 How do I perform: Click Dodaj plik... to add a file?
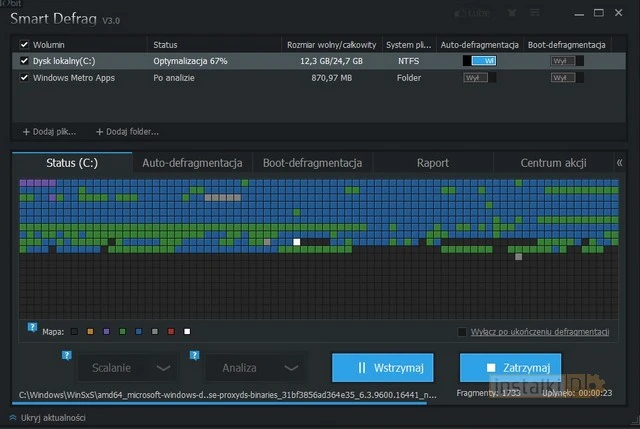click(49, 132)
